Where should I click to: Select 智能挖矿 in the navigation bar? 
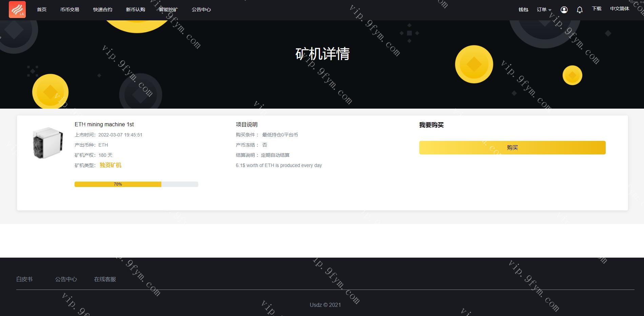(x=168, y=10)
